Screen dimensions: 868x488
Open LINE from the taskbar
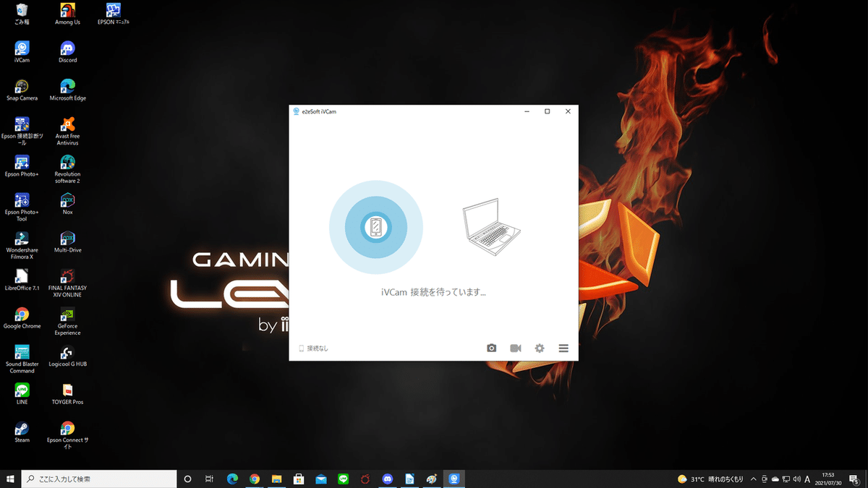(343, 479)
